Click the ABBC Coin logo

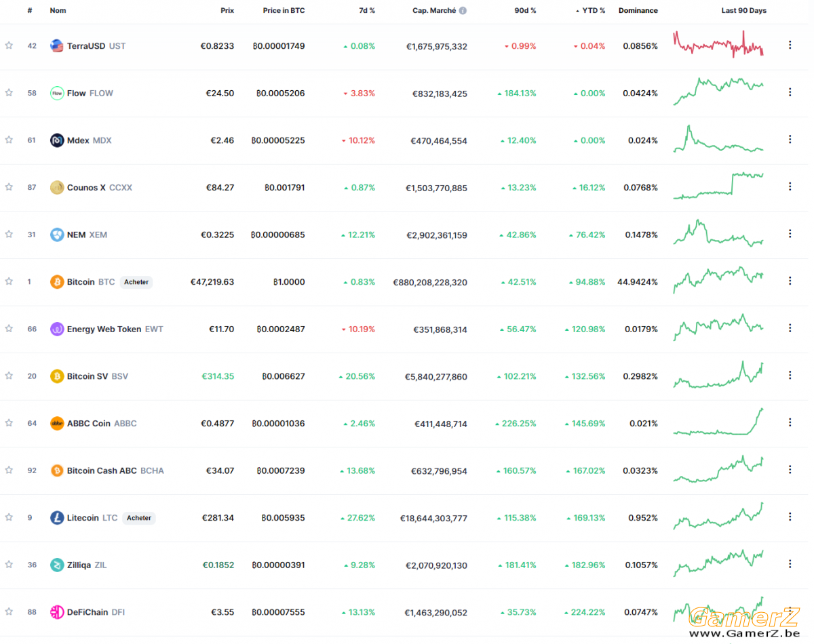point(57,423)
